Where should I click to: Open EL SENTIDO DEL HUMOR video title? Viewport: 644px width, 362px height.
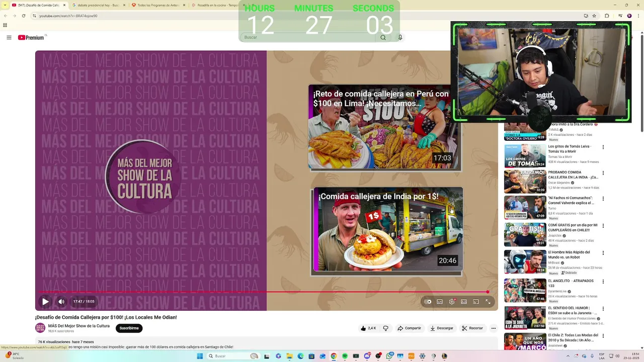[x=572, y=310]
